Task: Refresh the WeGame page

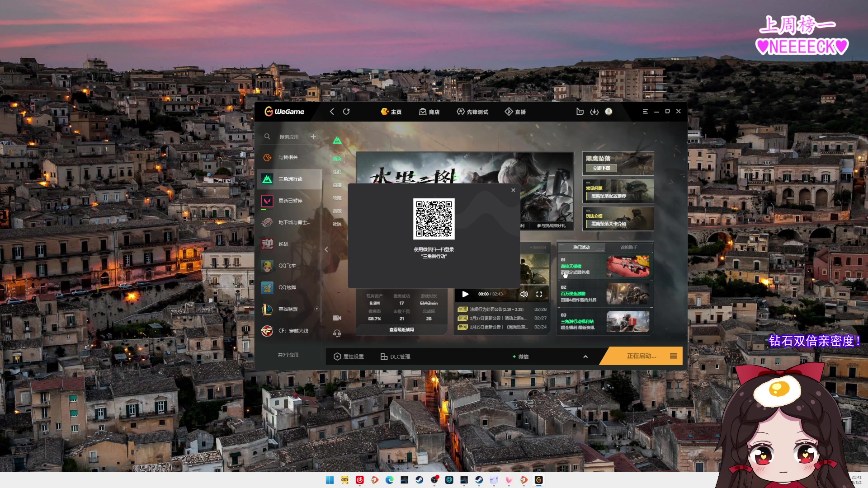Action: [346, 112]
